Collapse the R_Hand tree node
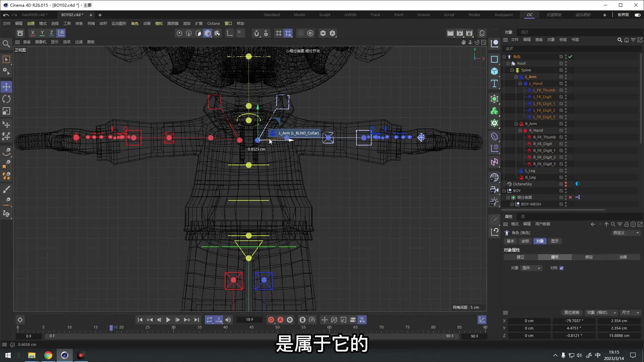Viewport: 644px width, 362px height. tap(520, 130)
